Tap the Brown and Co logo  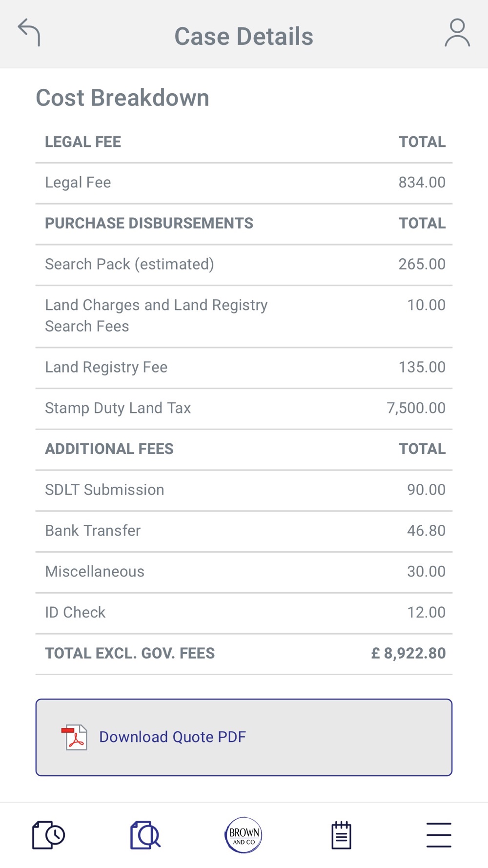(x=244, y=835)
